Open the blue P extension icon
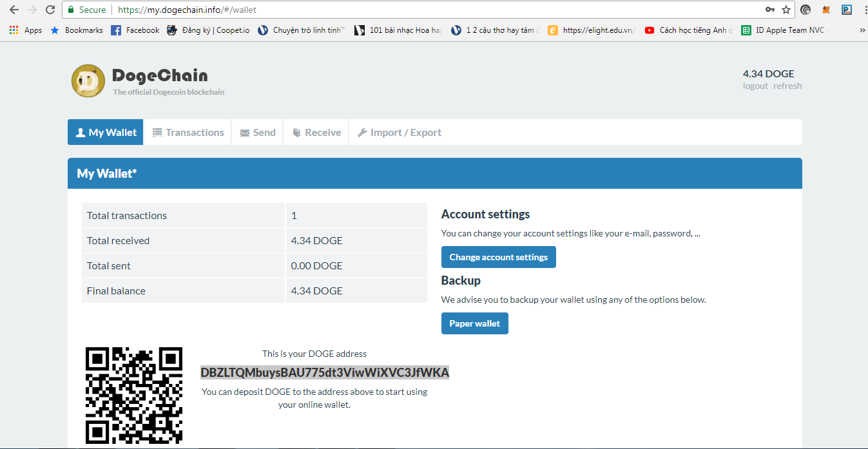This screenshot has width=868, height=449. point(847,10)
